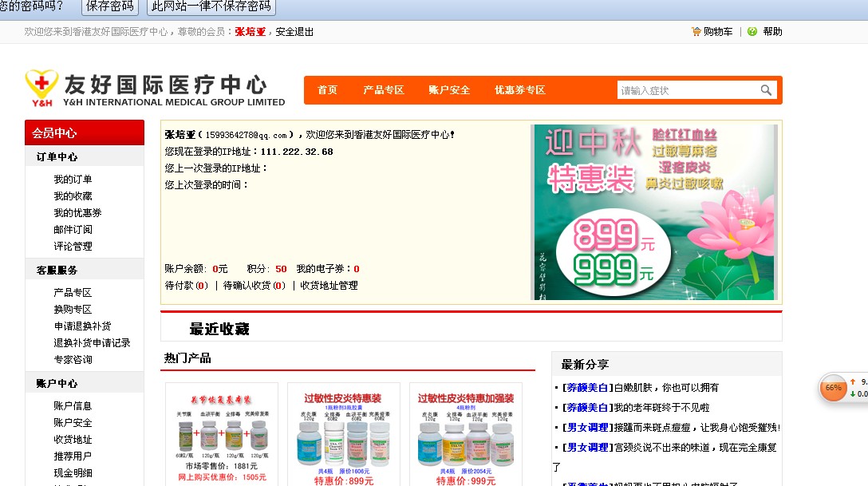Open 我的收藏 in sidebar

point(73,196)
